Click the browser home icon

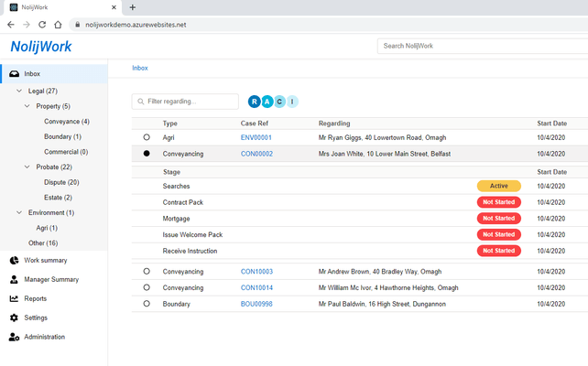59,25
